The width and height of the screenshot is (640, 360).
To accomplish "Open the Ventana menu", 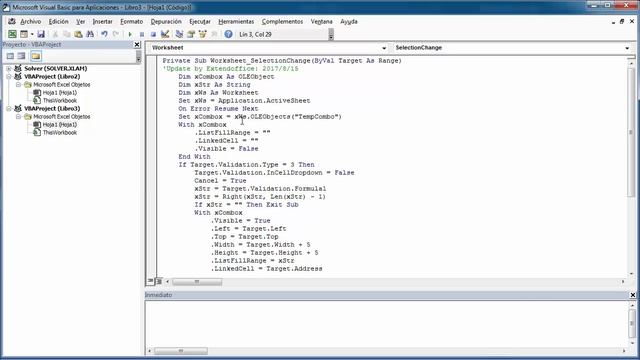I will tap(321, 22).
